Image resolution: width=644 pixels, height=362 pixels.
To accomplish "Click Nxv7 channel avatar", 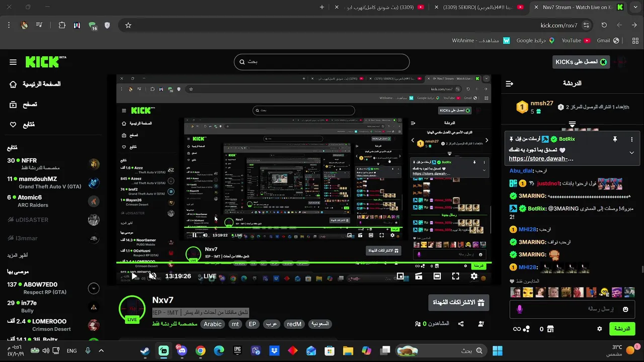I will tap(132, 309).
